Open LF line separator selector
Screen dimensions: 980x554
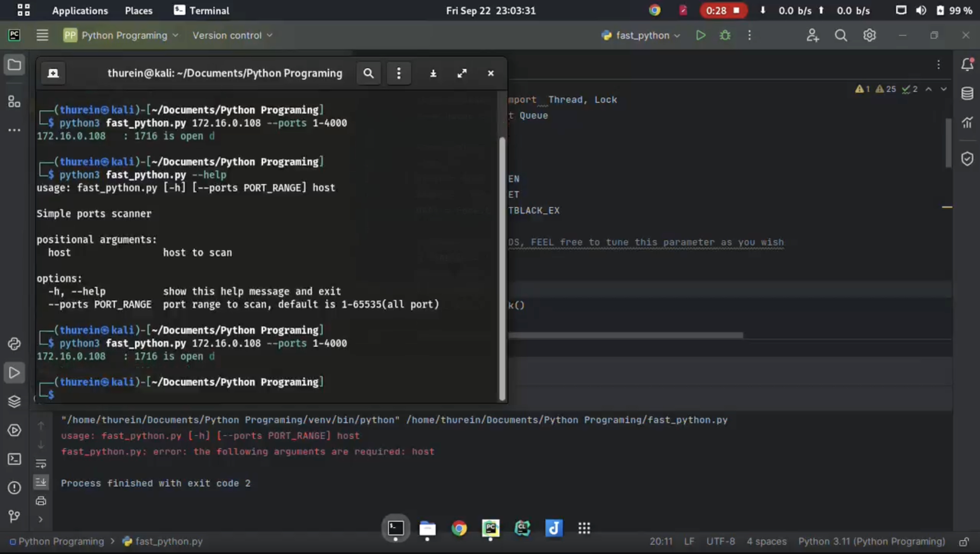pyautogui.click(x=689, y=541)
